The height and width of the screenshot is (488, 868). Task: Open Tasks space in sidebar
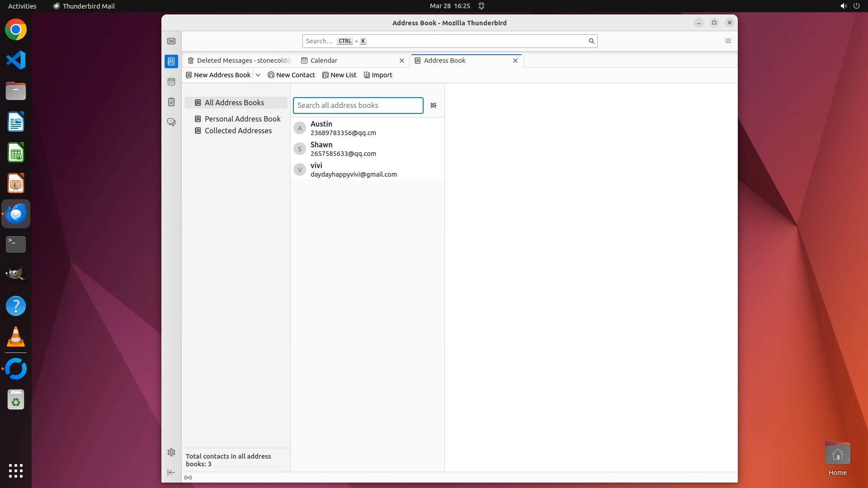(x=171, y=102)
